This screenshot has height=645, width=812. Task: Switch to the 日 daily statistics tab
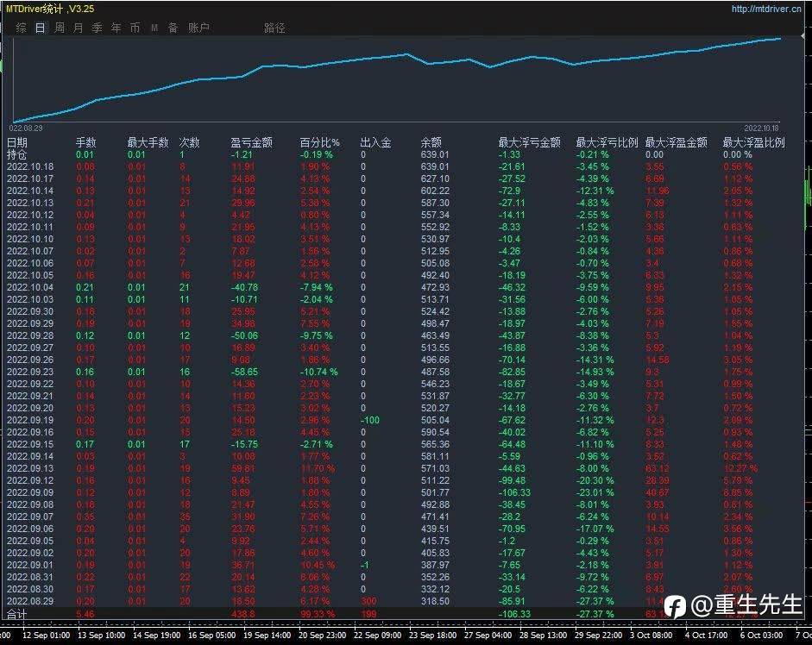[x=41, y=28]
